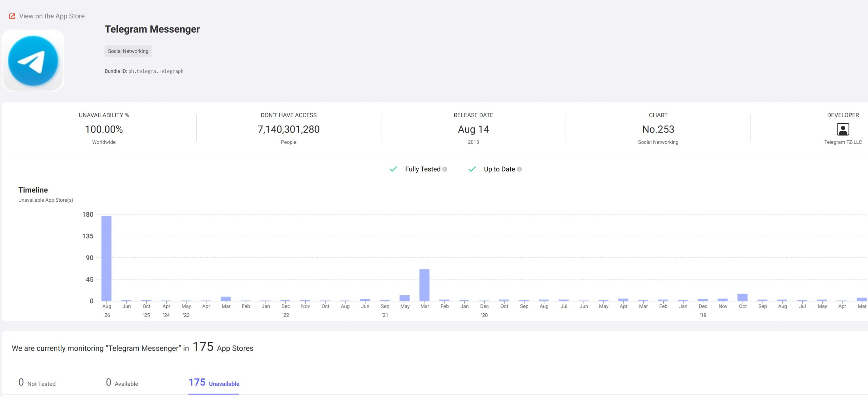Click the Worldwide label under unavailability
Image resolution: width=868 pixels, height=397 pixels.
[104, 142]
